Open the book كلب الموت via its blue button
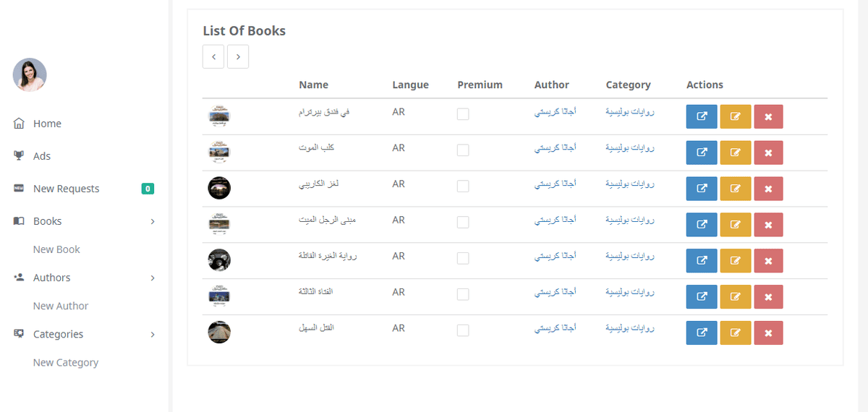This screenshot has width=868, height=412. pyautogui.click(x=702, y=153)
